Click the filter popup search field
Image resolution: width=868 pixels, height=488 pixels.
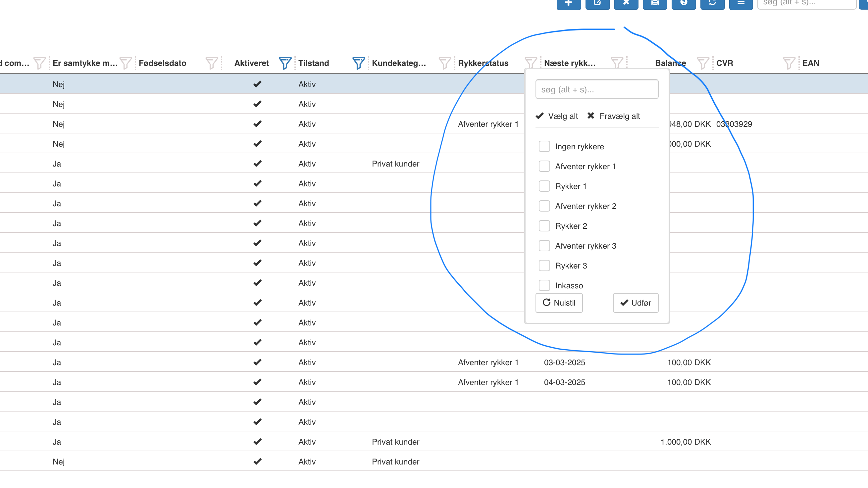tap(596, 90)
